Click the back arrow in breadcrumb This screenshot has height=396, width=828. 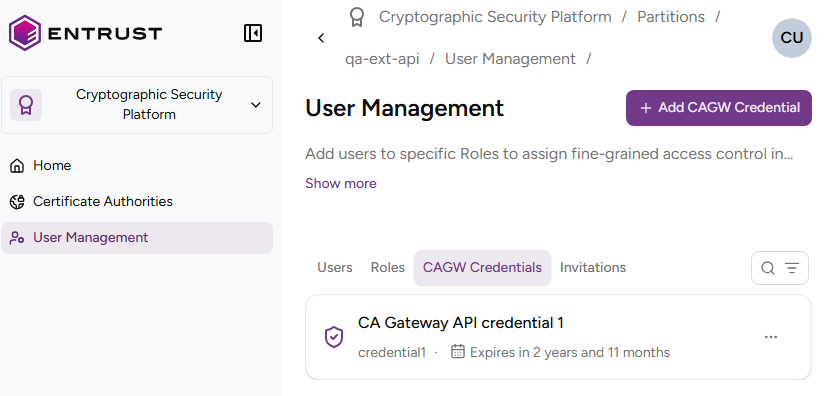321,38
